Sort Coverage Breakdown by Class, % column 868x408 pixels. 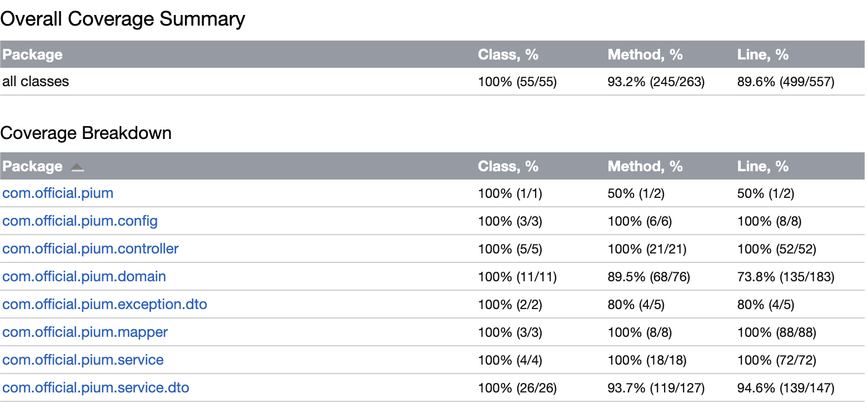click(x=508, y=166)
